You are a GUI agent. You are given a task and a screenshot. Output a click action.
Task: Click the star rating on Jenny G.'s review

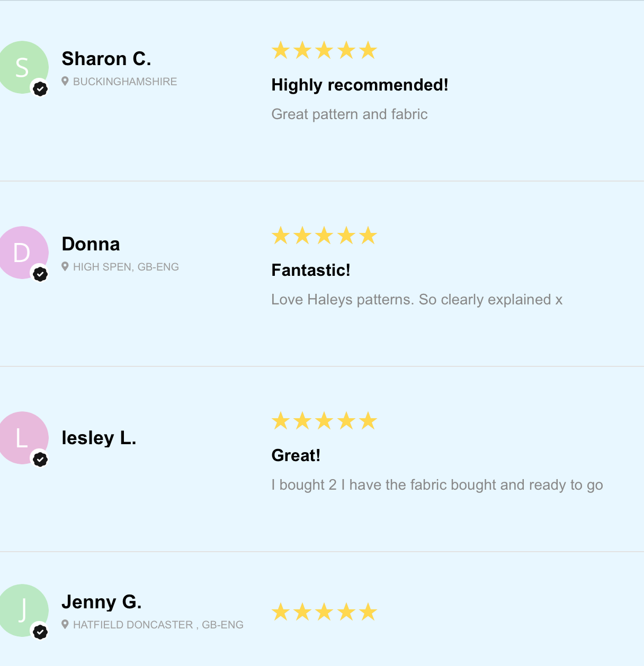tap(324, 613)
